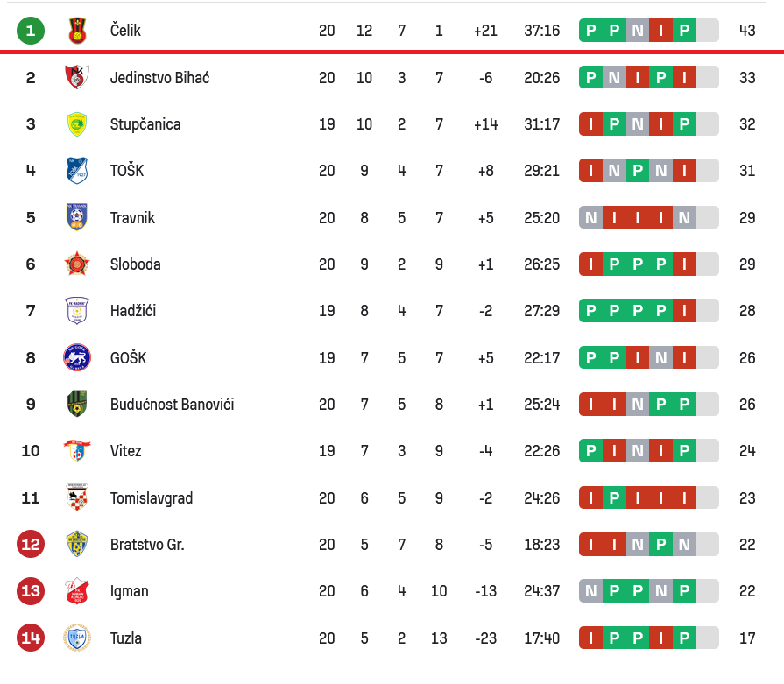
Task: Click the red position 14 badge
Action: 31,638
